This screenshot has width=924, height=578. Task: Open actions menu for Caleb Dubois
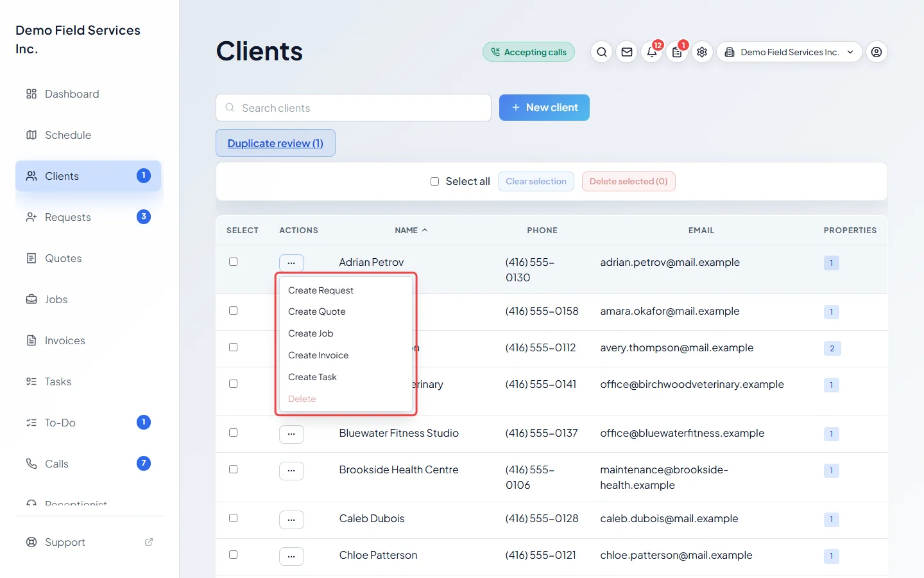291,520
